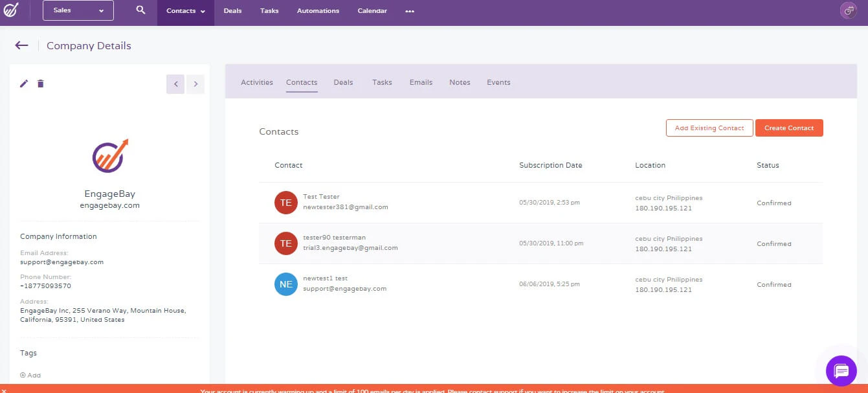Image resolution: width=868 pixels, height=393 pixels.
Task: Click the Add Existing Contact button
Action: click(709, 128)
